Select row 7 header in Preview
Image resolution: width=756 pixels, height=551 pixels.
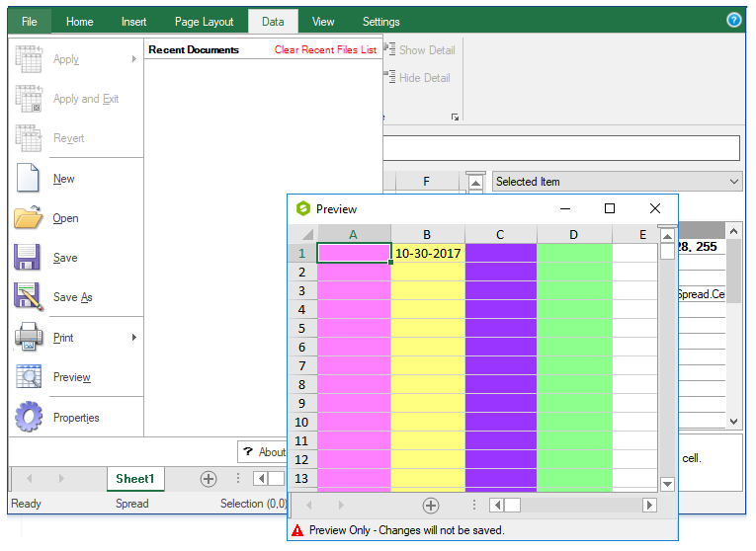(x=302, y=366)
